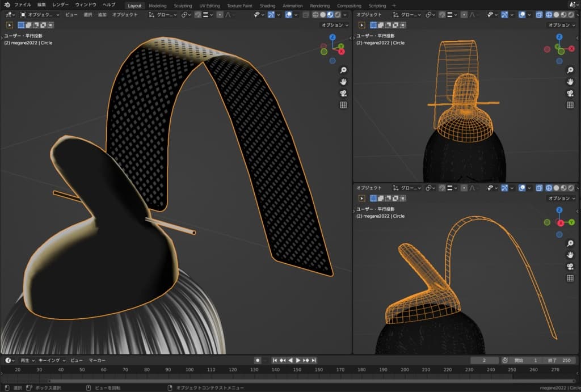The height and width of the screenshot is (392, 581).
Task: Open the 追加 menu in main viewport header
Action: point(102,15)
